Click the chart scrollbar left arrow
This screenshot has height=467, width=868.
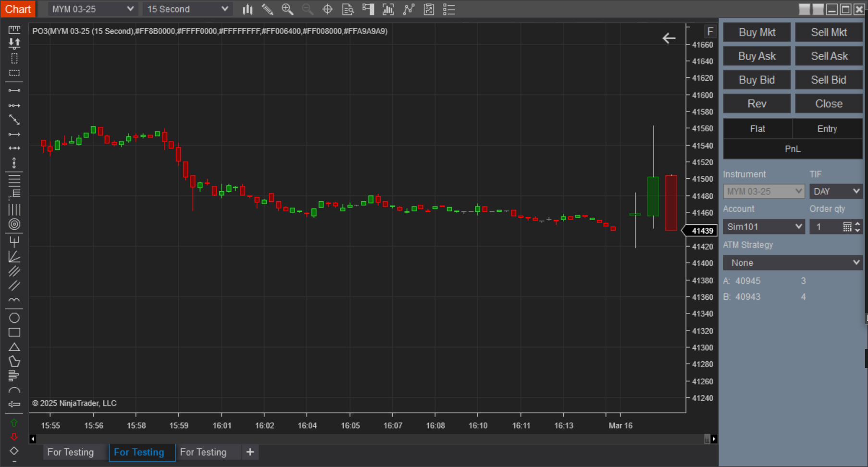coord(33,439)
